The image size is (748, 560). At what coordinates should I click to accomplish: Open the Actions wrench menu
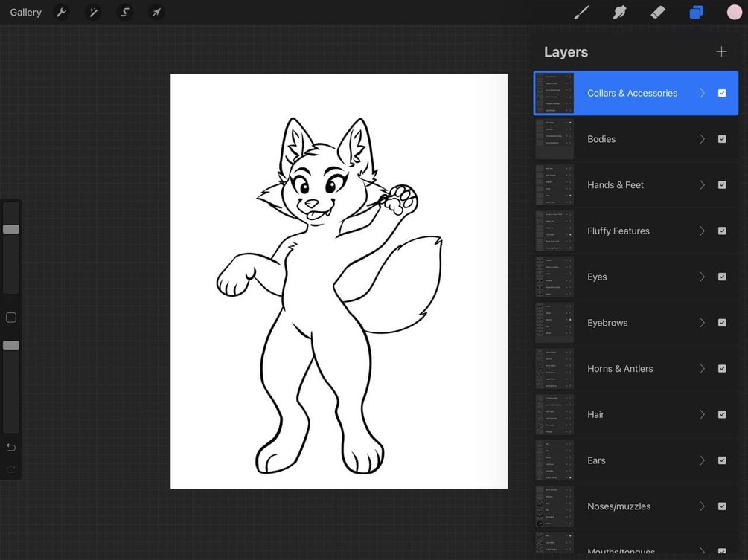[62, 13]
